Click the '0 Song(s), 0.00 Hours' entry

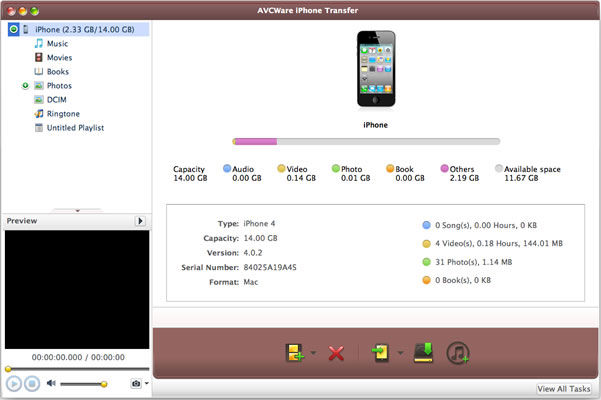(486, 225)
